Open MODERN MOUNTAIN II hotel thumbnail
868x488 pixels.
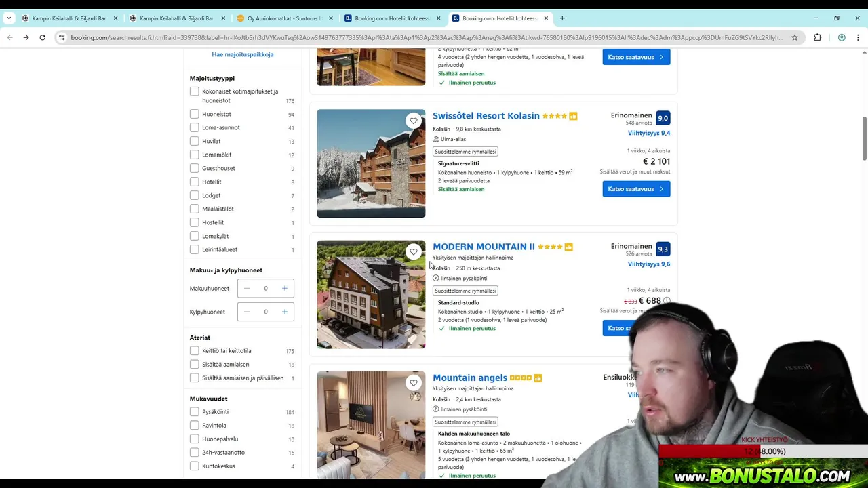(371, 295)
